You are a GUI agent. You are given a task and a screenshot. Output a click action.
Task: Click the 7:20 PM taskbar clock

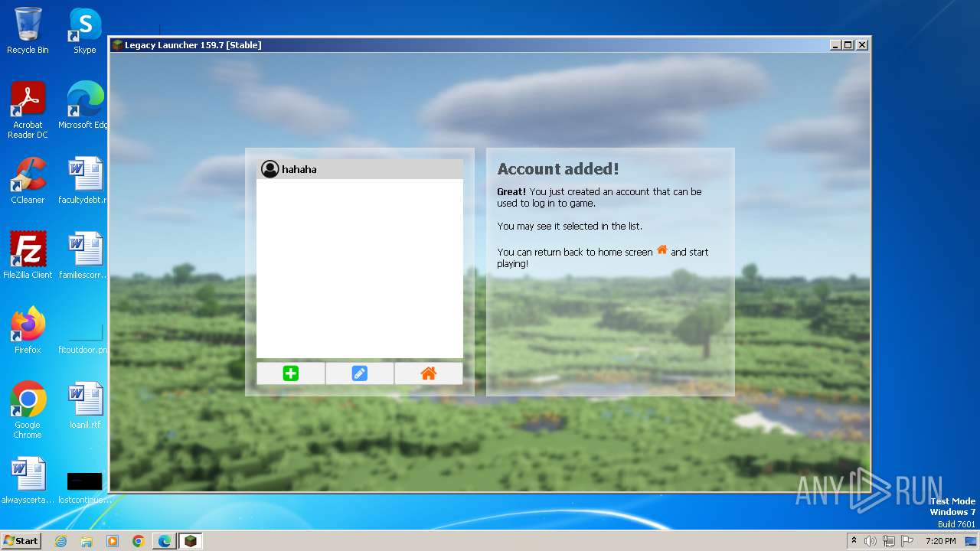pos(940,541)
